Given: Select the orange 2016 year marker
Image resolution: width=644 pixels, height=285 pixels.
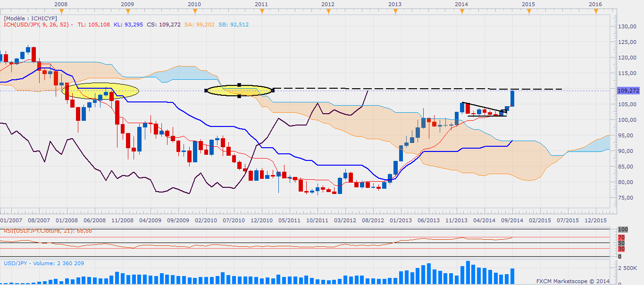Looking at the screenshot, I should click(x=596, y=11).
